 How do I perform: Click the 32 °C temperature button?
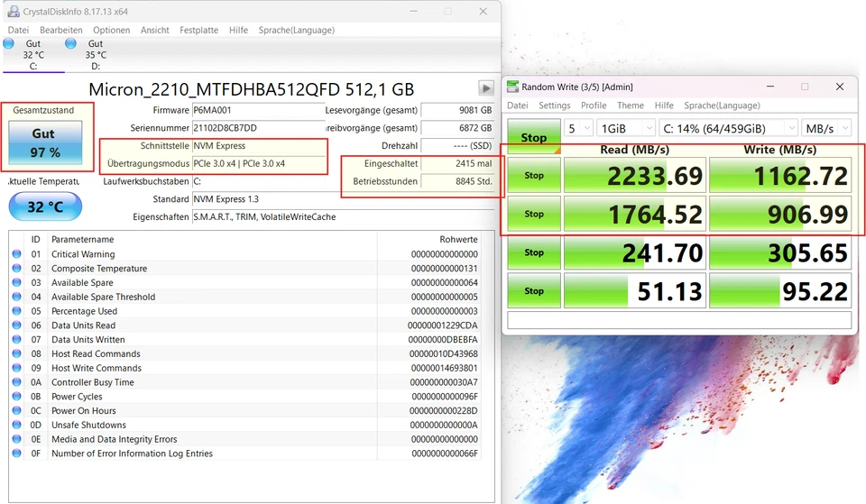(x=45, y=207)
